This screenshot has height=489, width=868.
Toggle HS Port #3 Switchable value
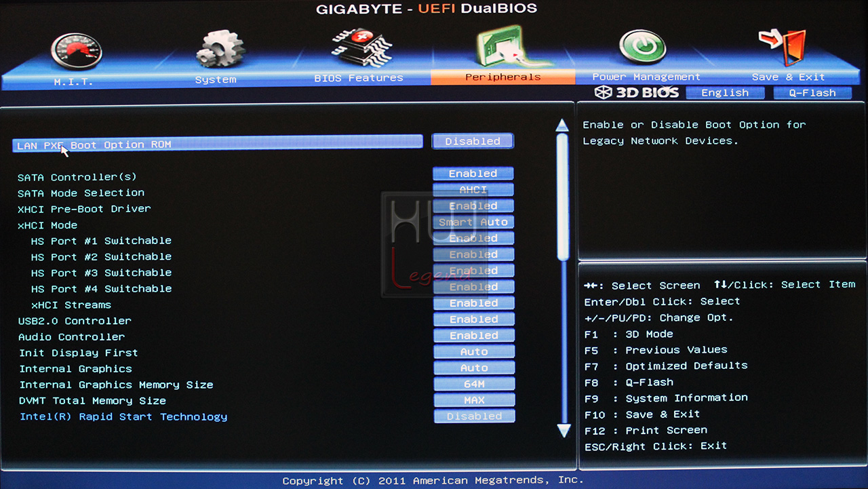click(x=473, y=271)
